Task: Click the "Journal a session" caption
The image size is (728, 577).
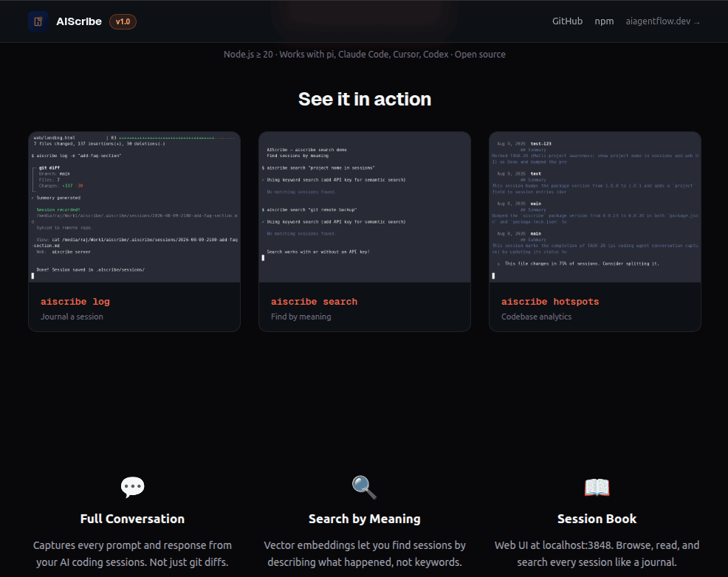Action: point(72,317)
